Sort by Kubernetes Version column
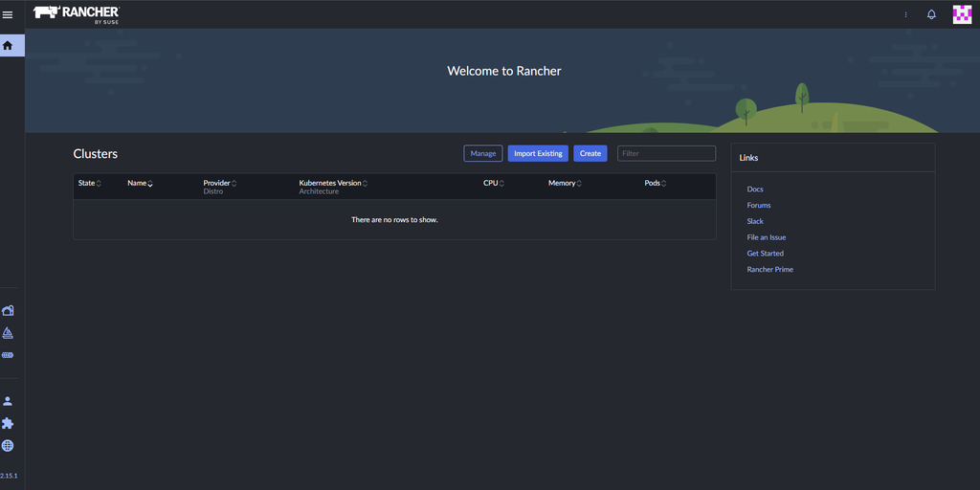 pos(333,183)
